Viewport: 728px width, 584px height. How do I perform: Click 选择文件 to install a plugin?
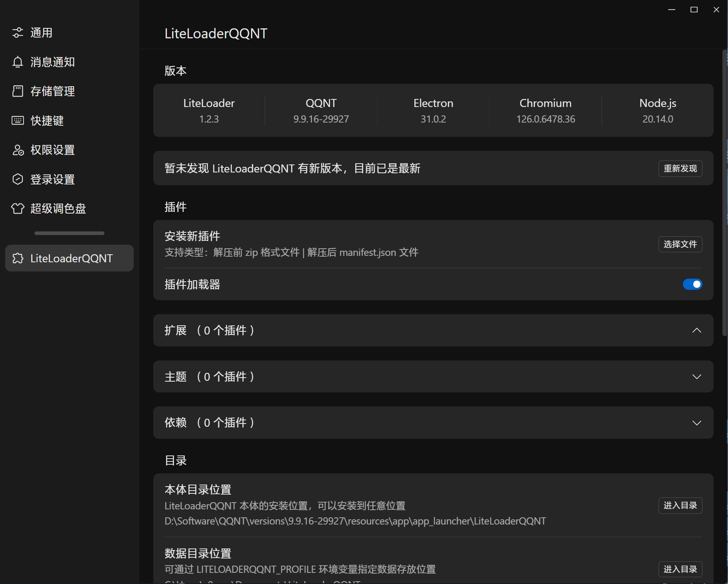point(680,244)
